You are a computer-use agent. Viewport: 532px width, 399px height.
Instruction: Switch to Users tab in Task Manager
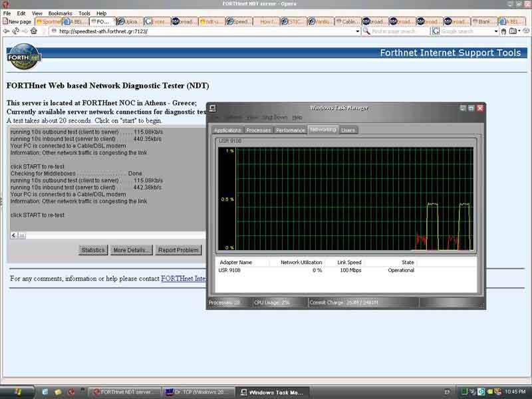[x=348, y=130]
